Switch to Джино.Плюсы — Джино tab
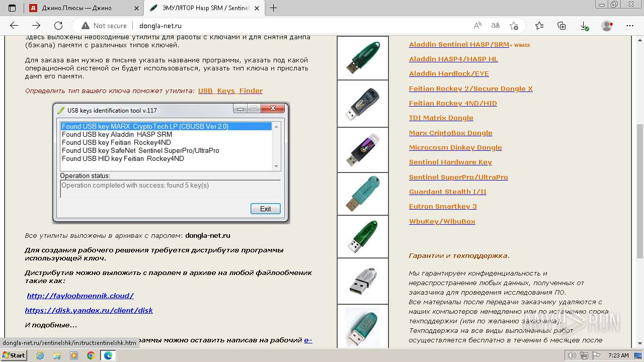 (84, 8)
